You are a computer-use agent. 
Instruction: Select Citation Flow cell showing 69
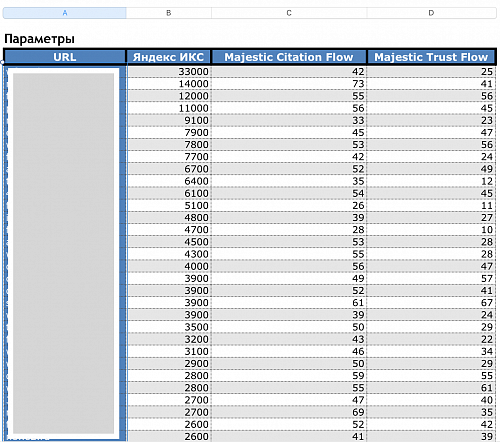point(289,412)
